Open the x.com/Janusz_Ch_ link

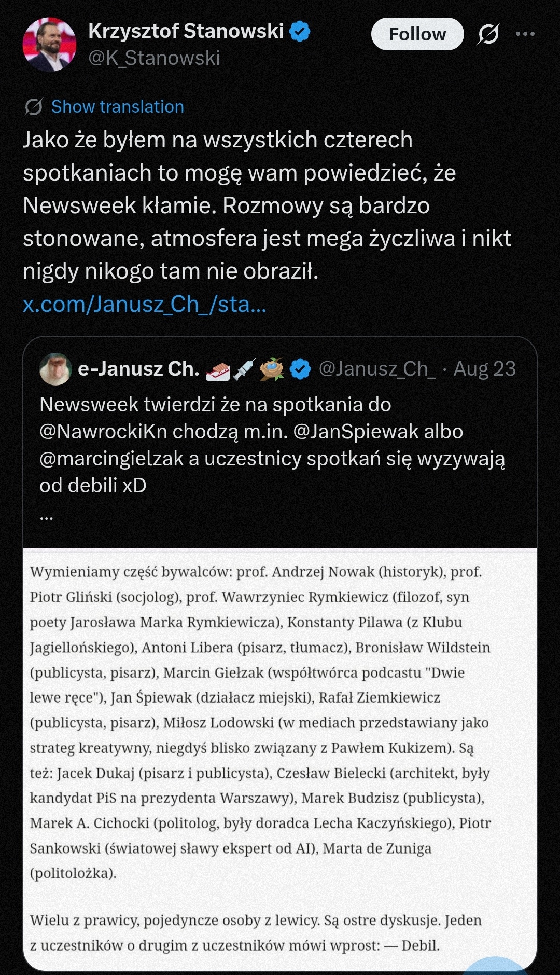click(x=145, y=305)
